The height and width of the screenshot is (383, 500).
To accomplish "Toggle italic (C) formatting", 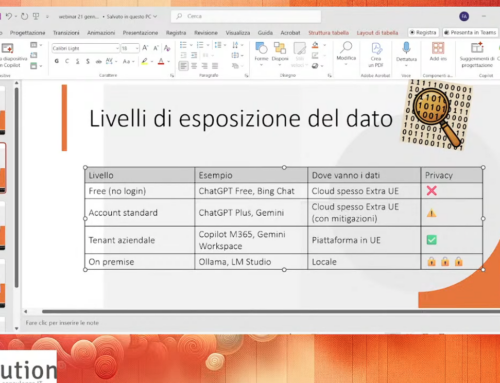I will click(x=67, y=61).
